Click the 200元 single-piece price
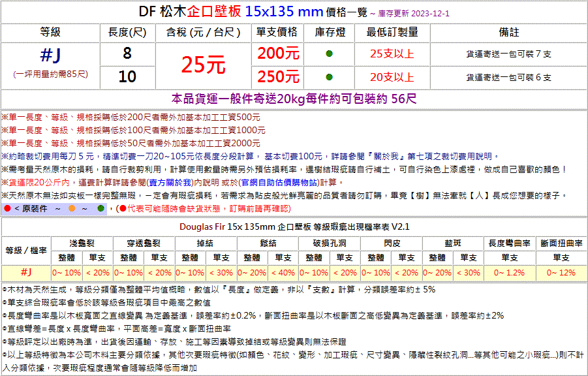The width and height of the screenshot is (588, 376). [277, 54]
